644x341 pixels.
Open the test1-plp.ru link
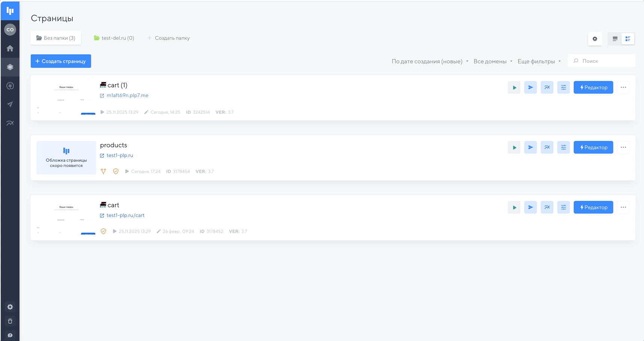point(120,155)
